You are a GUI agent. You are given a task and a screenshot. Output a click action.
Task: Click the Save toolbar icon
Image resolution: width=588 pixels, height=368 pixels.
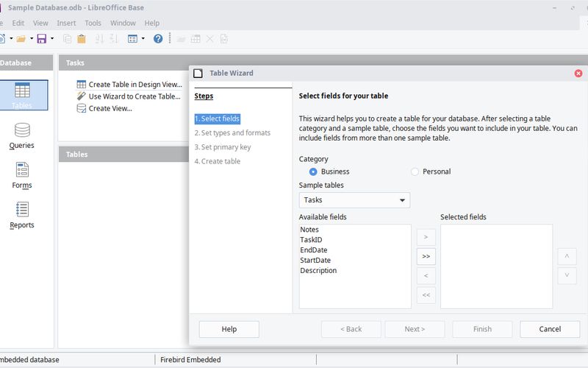pos(41,38)
